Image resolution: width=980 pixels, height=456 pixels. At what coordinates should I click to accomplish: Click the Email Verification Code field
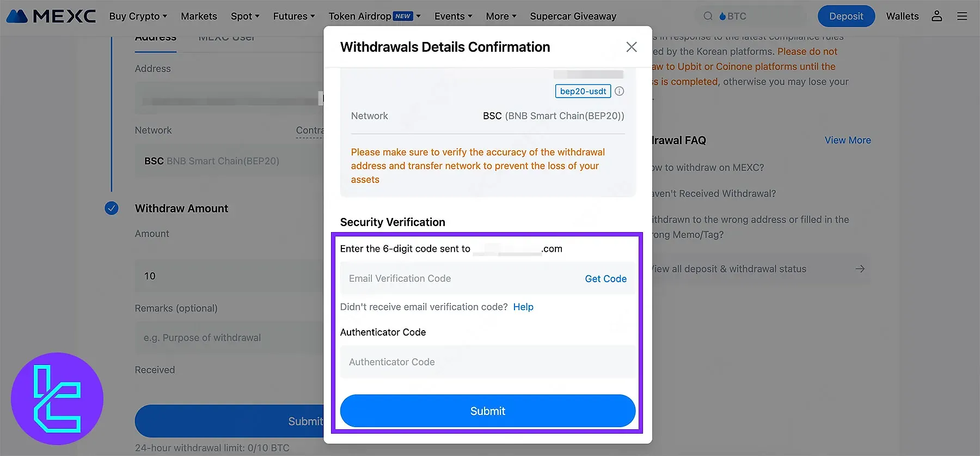pos(457,279)
